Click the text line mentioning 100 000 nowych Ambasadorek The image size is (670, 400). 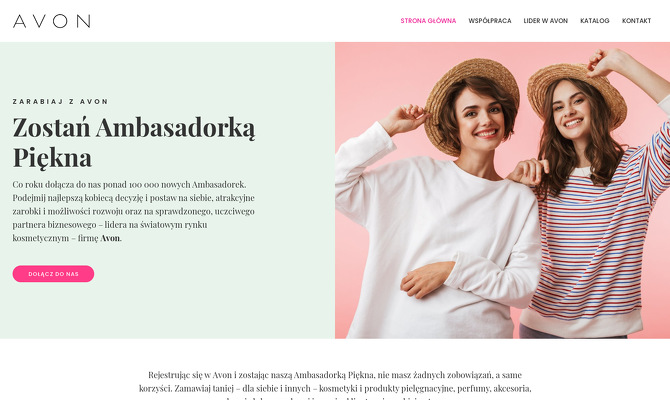tap(129, 185)
